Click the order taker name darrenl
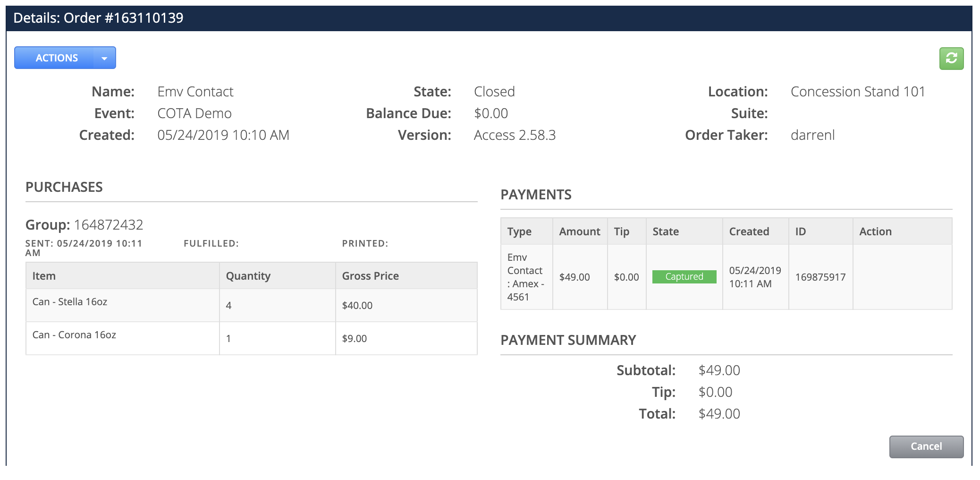The image size is (980, 480). click(813, 135)
